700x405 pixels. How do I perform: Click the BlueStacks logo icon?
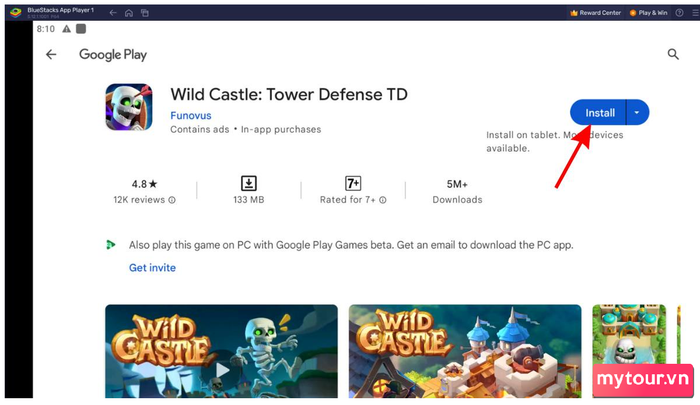click(x=16, y=13)
